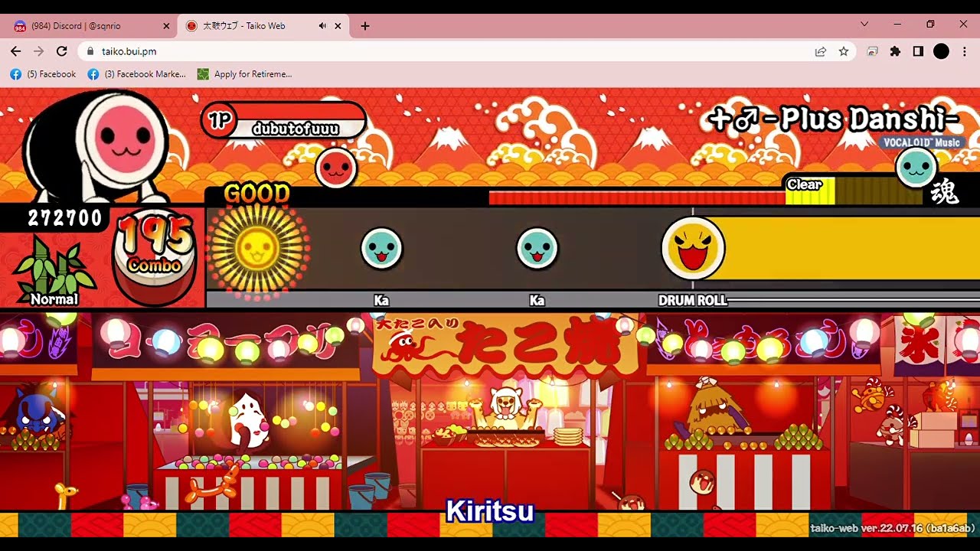Reload the current page
Image resolution: width=980 pixels, height=551 pixels.
(x=62, y=51)
